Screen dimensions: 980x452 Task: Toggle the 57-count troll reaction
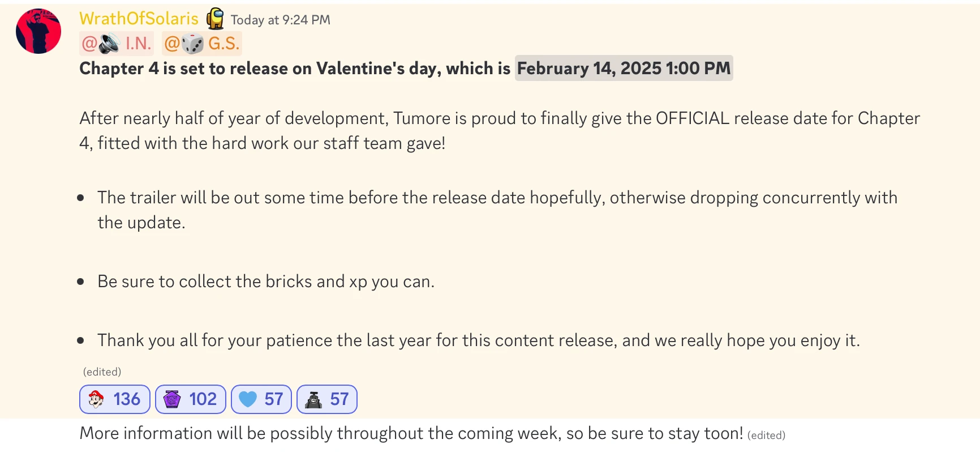[x=326, y=399]
